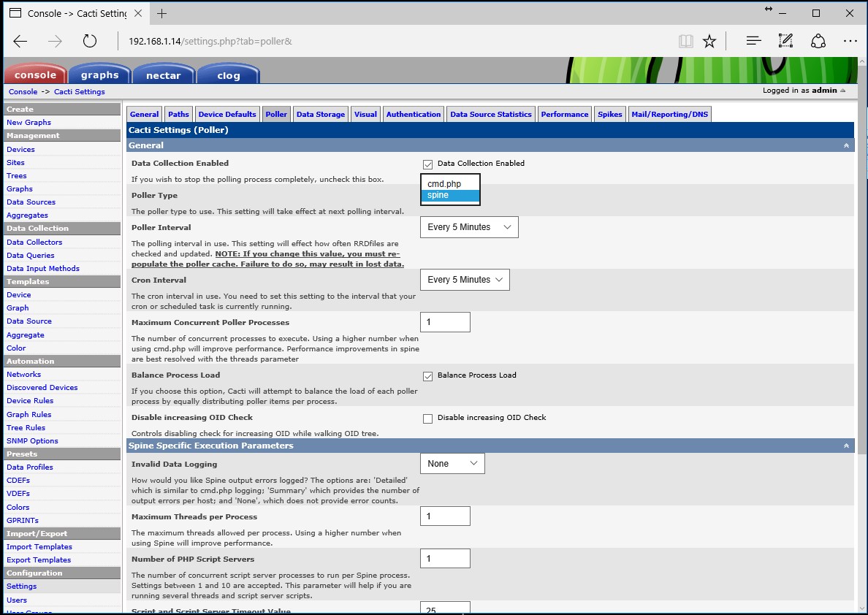Click the Cacti Settings breadcrumb link

tap(79, 91)
